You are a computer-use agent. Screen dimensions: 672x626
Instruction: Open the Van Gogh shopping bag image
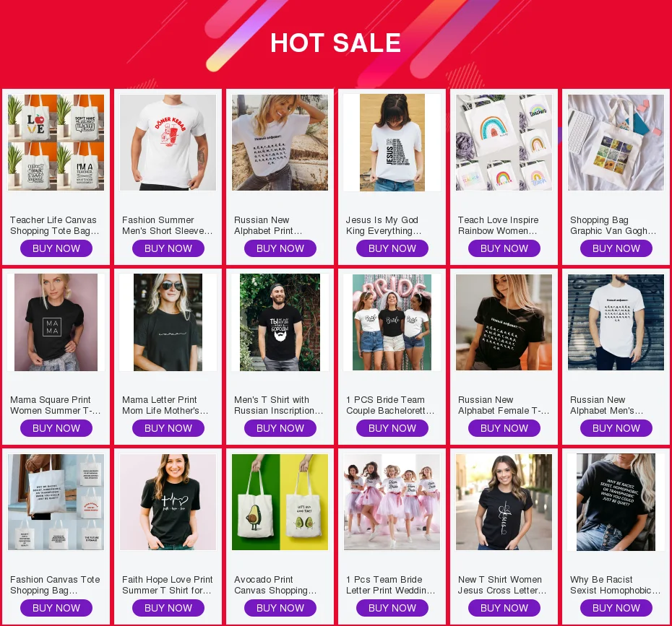click(616, 142)
